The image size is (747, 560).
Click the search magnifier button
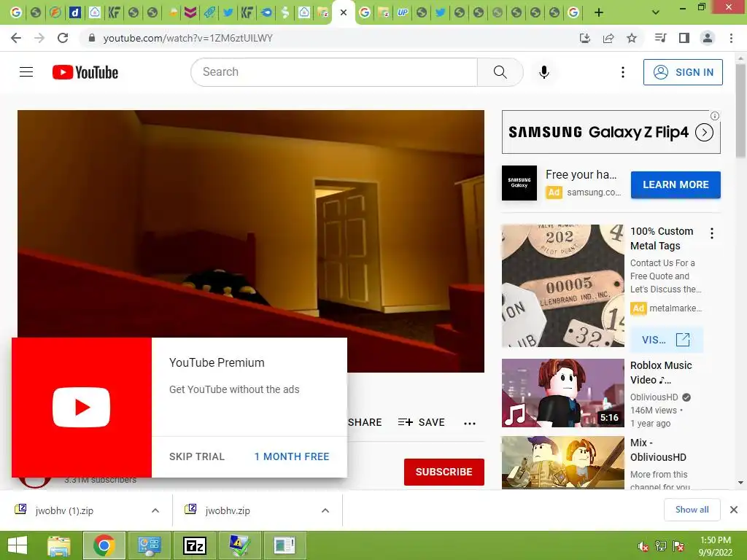tap(500, 72)
